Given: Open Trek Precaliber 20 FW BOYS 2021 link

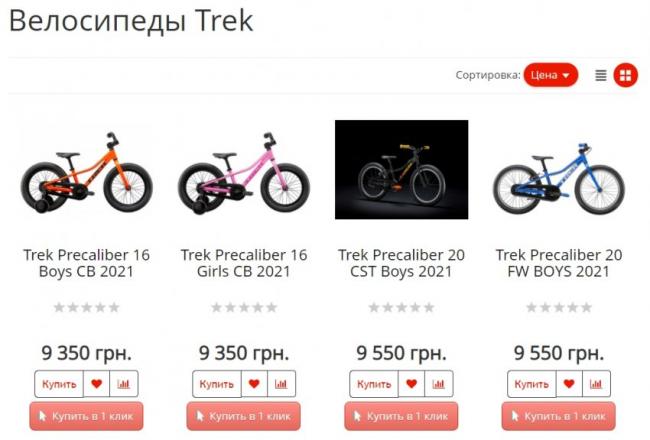Looking at the screenshot, I should click(559, 263).
